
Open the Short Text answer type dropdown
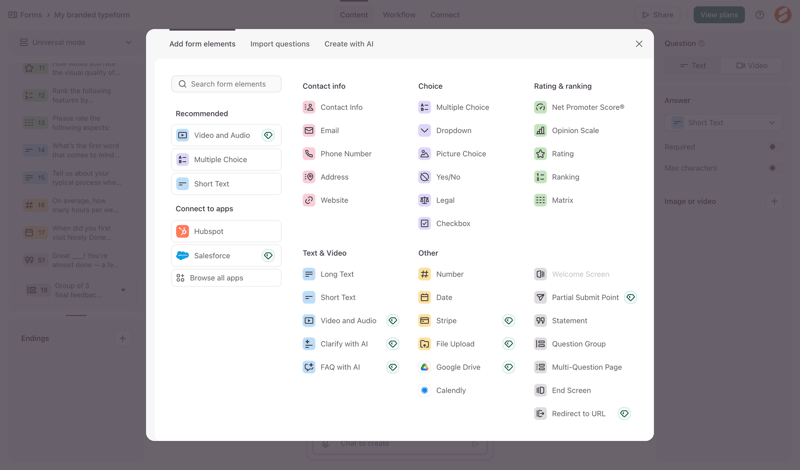tap(723, 122)
